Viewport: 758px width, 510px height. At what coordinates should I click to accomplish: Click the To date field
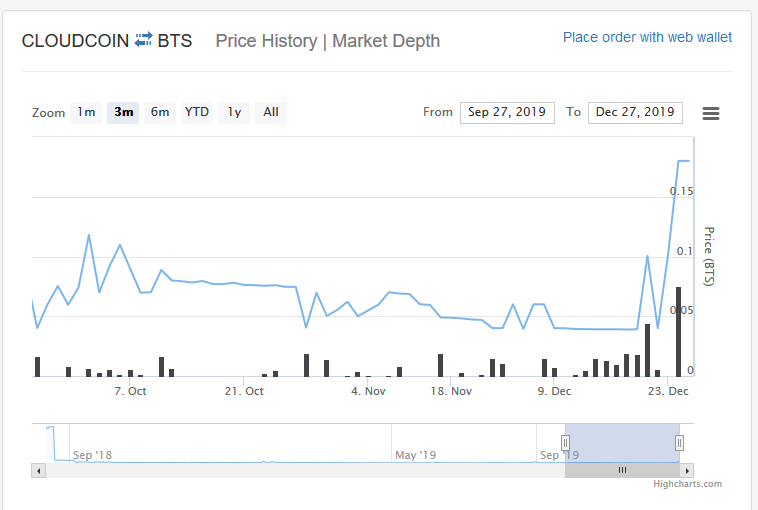pyautogui.click(x=635, y=112)
